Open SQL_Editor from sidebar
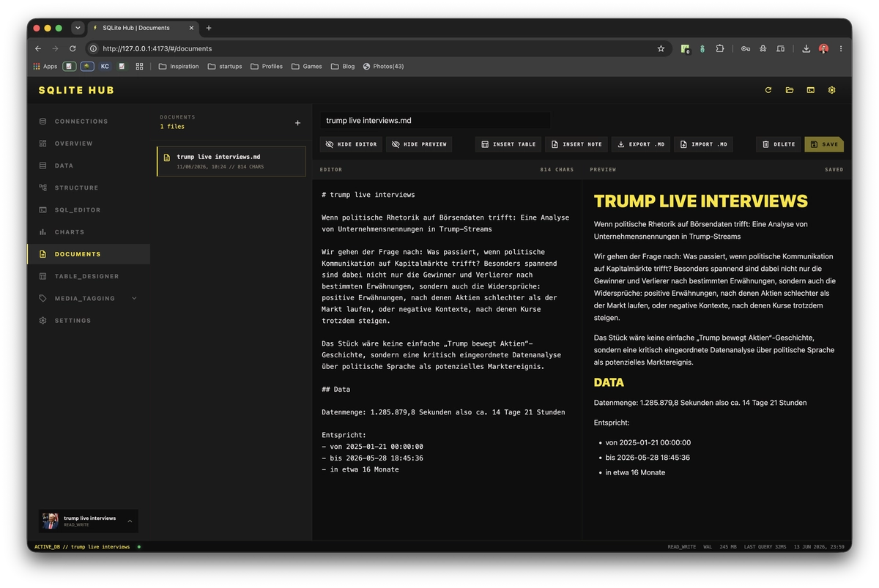 point(89,210)
